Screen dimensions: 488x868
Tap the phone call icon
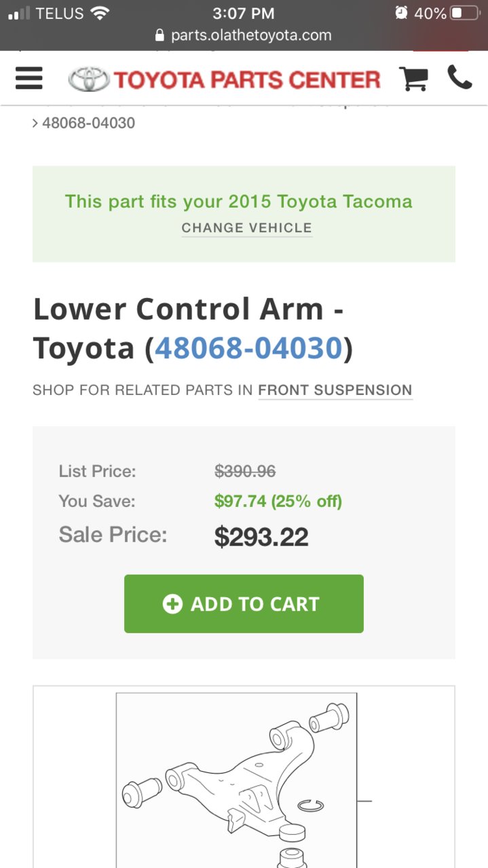click(x=459, y=77)
